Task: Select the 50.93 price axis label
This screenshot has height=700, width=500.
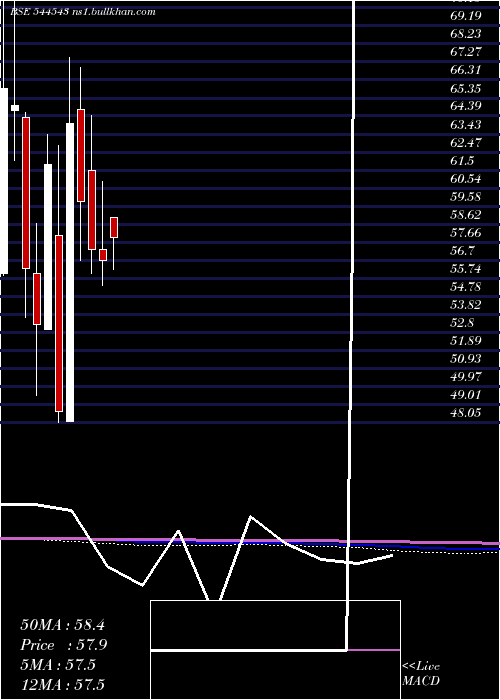Action: tap(466, 359)
